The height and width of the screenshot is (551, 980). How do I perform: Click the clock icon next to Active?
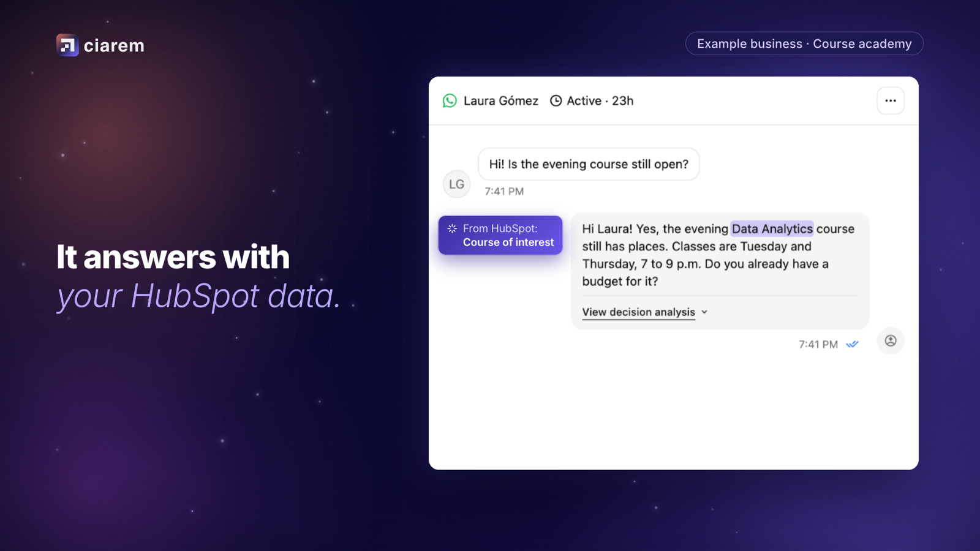point(556,100)
